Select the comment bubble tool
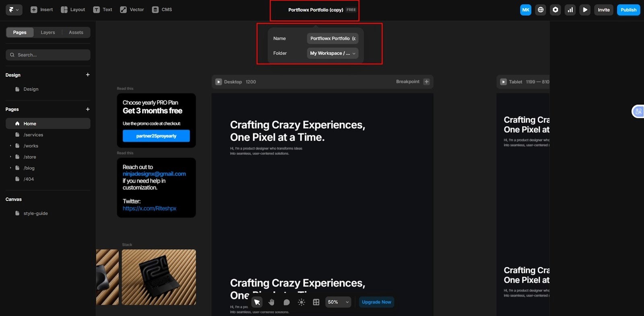Image resolution: width=644 pixels, height=316 pixels. [x=287, y=302]
